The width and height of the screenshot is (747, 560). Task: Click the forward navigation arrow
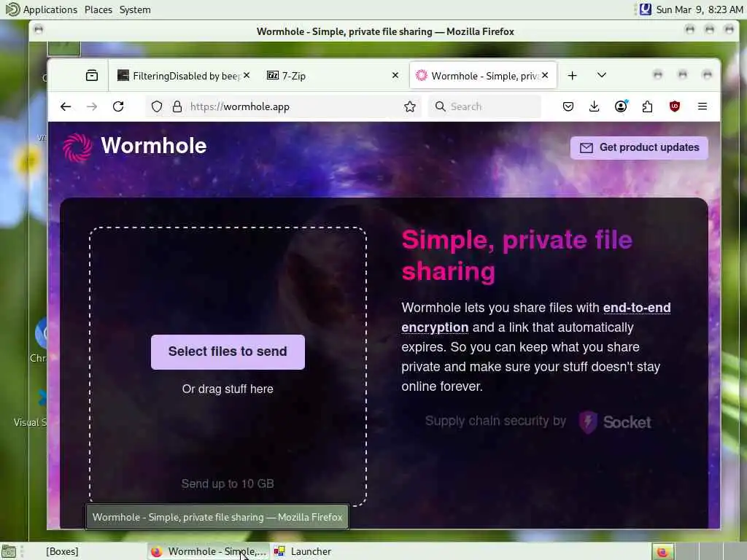point(92,106)
